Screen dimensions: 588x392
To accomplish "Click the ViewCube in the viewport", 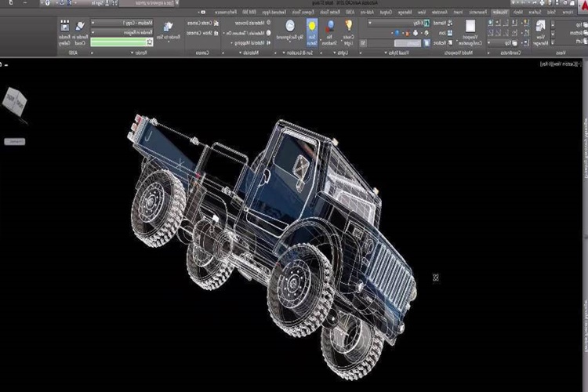I will pyautogui.click(x=14, y=102).
